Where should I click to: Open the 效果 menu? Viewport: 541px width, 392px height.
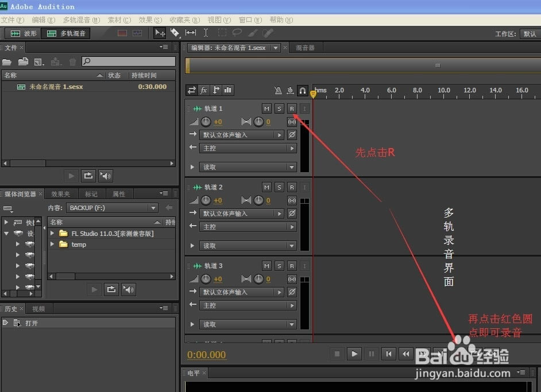150,20
